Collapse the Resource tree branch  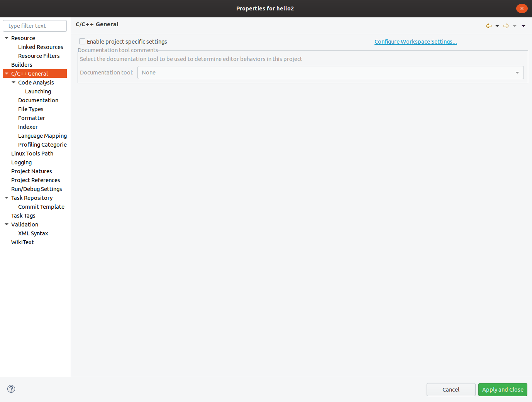(6, 38)
